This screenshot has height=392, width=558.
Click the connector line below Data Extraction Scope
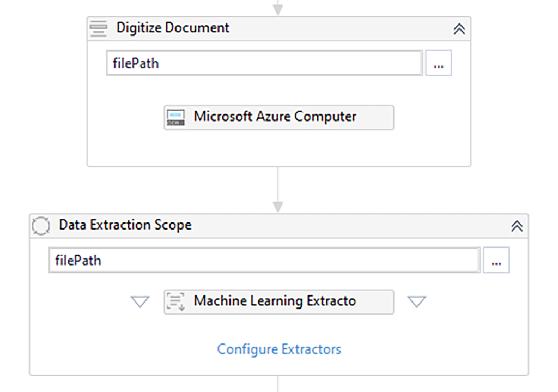[278, 384]
